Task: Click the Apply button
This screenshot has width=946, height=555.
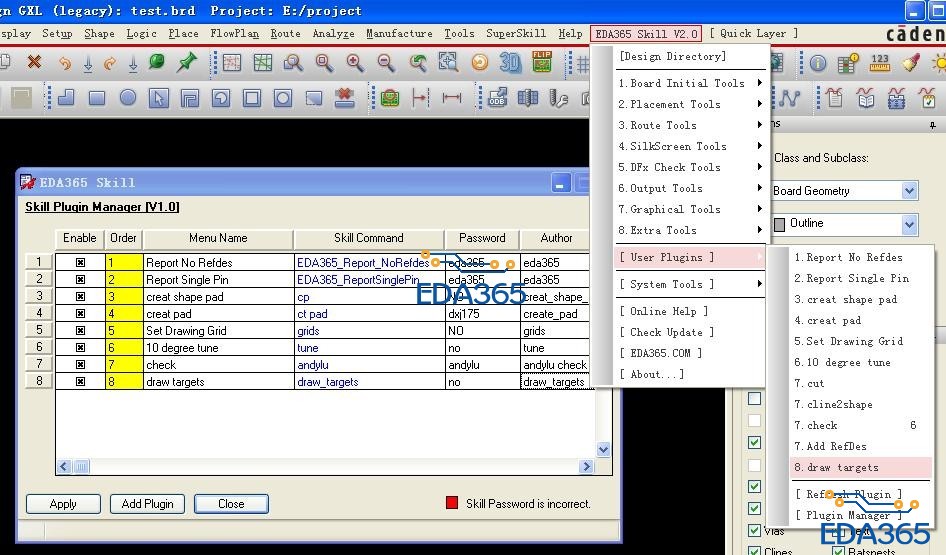Action: pos(63,504)
